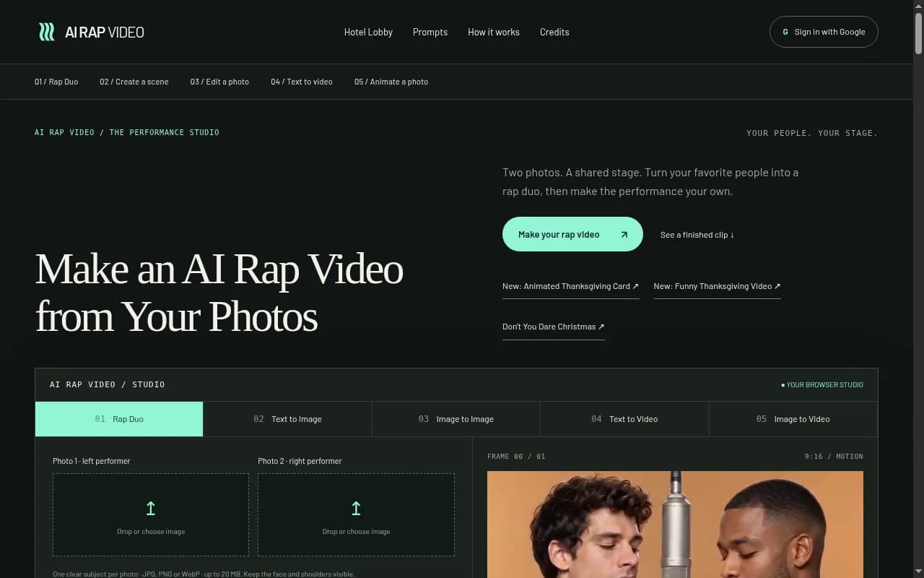Select the 01 Rap Duo tab
924x578 pixels.
click(x=119, y=419)
